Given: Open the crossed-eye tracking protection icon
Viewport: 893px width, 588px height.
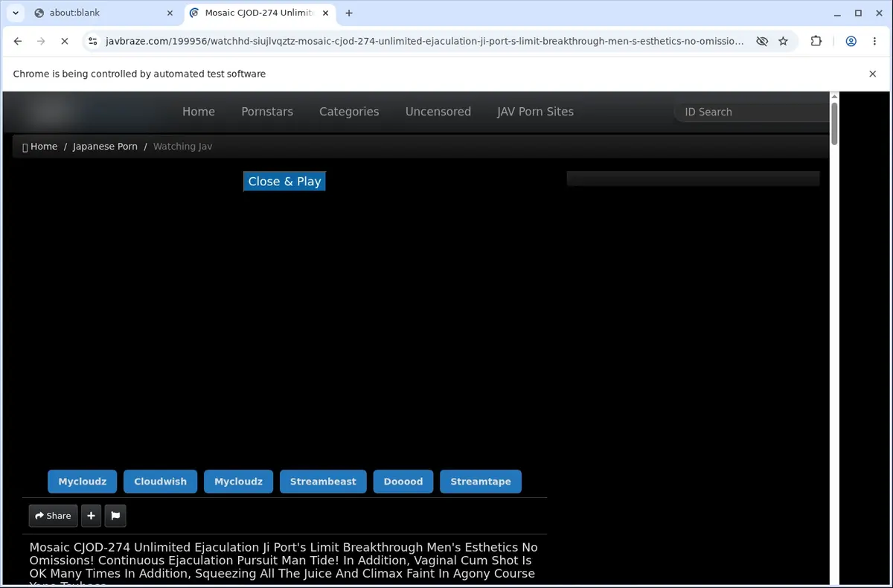Looking at the screenshot, I should pyautogui.click(x=762, y=42).
